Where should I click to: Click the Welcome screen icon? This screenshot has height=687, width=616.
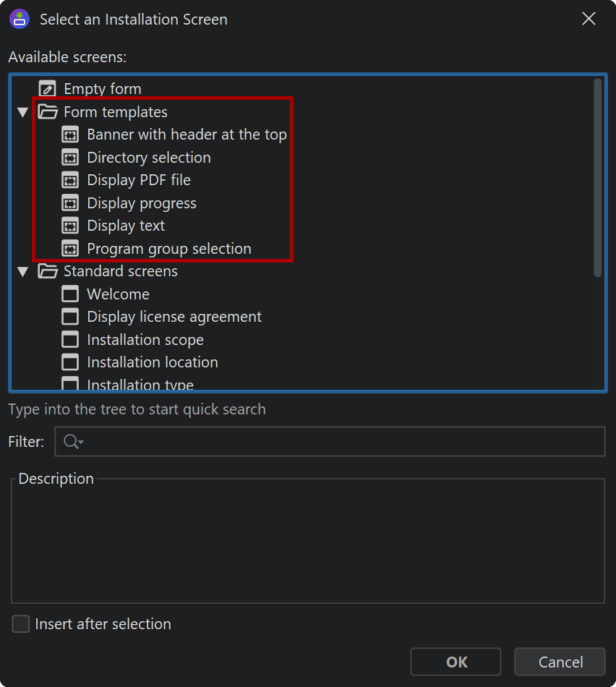tap(70, 294)
